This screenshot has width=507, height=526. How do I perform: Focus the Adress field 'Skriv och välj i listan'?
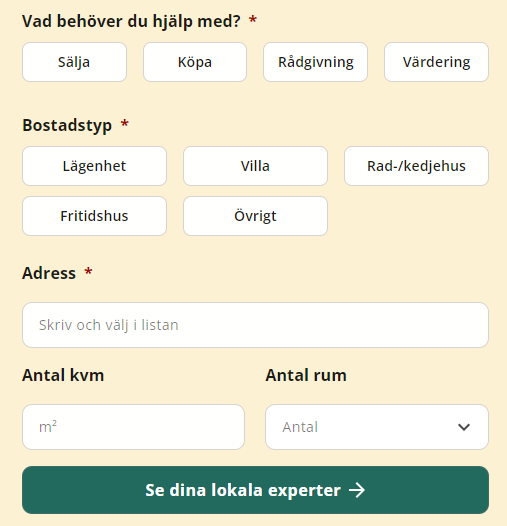click(255, 325)
